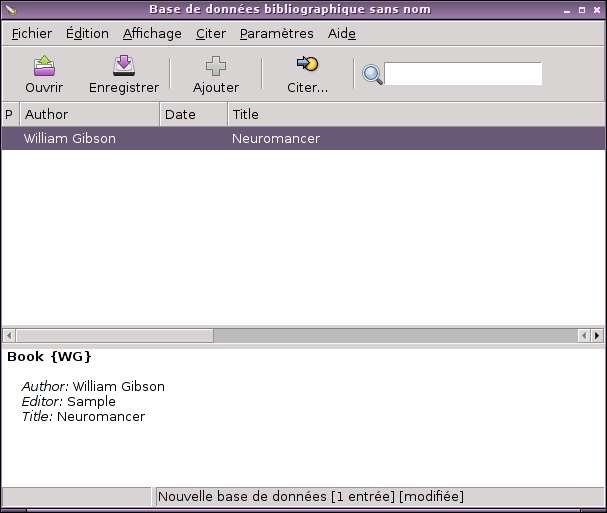
Task: Click the Ajouter plus icon
Action: (x=216, y=66)
